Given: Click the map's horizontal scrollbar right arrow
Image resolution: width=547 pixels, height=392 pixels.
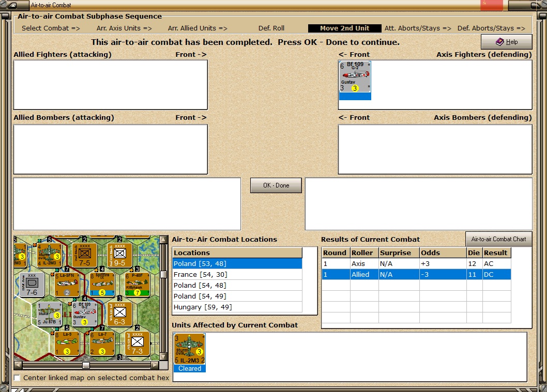Looking at the screenshot, I should coord(155,365).
